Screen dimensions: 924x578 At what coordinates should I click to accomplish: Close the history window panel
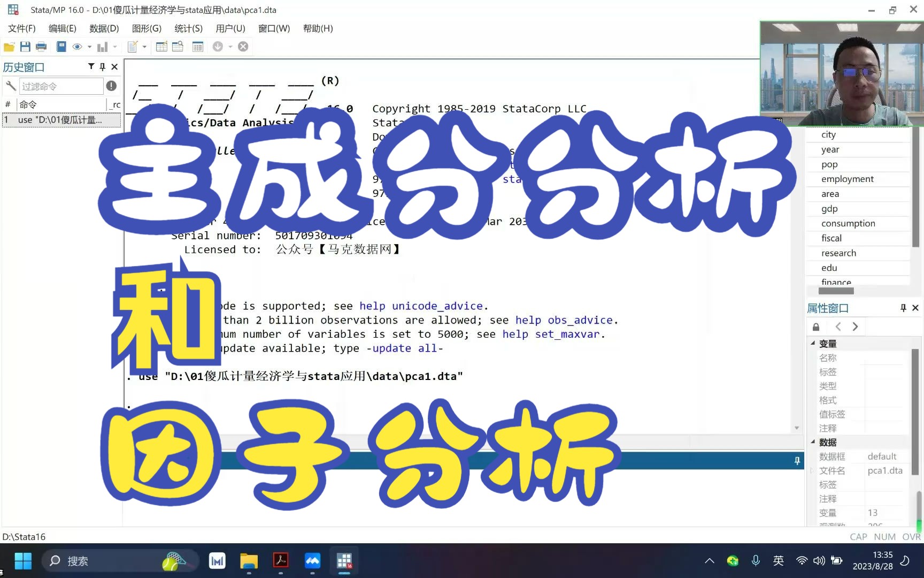pos(114,66)
